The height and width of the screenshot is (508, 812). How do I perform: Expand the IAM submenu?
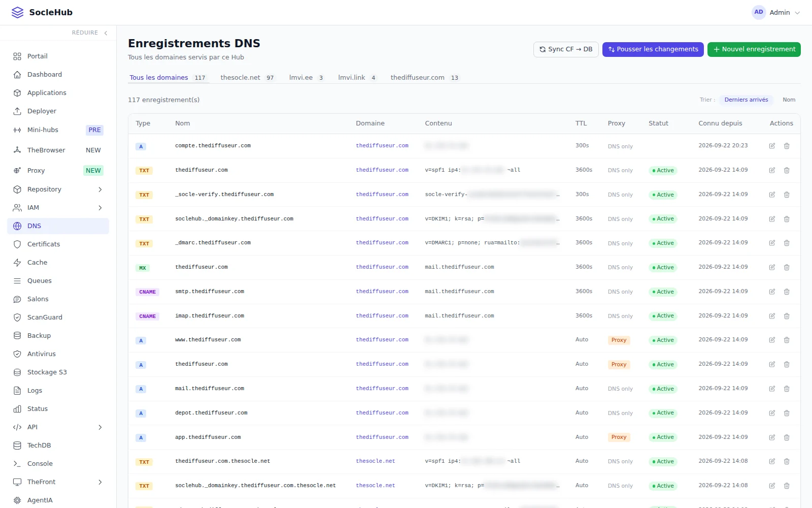point(100,208)
